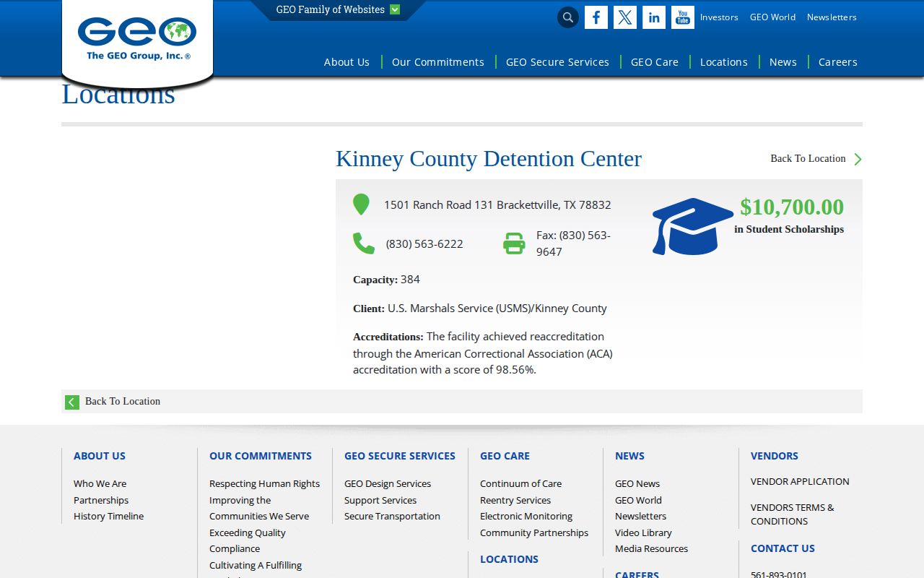924x578 pixels.
Task: Click the GEO Group logo
Action: (137, 38)
